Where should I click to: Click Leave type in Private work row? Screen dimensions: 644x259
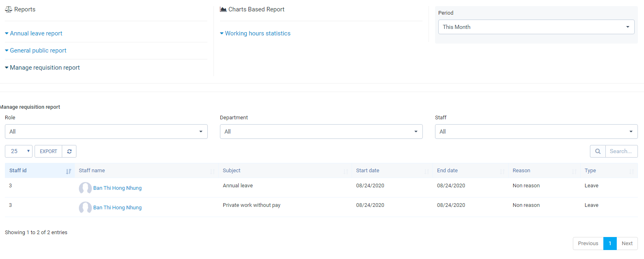pyautogui.click(x=592, y=205)
